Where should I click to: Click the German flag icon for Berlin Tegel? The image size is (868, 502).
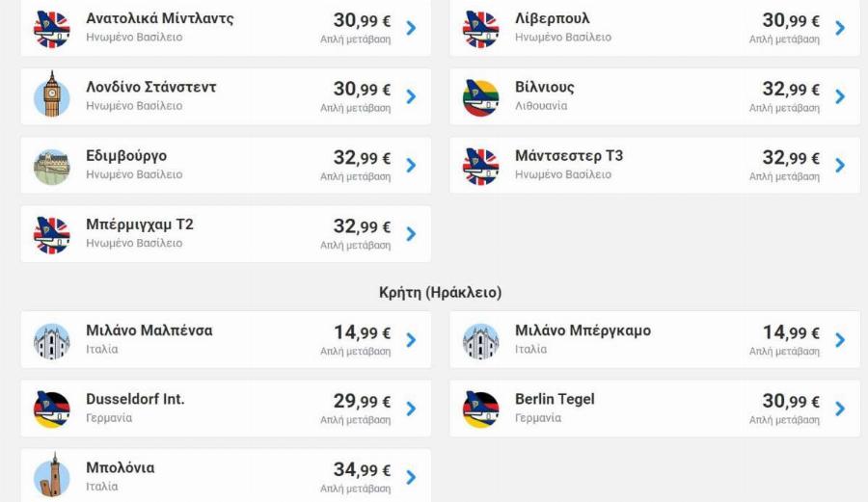(x=480, y=409)
